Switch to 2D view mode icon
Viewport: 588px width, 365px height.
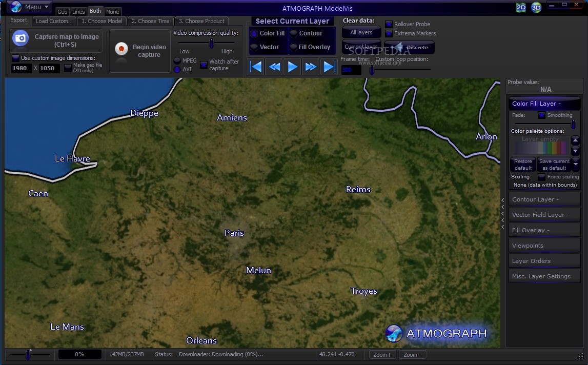521,8
